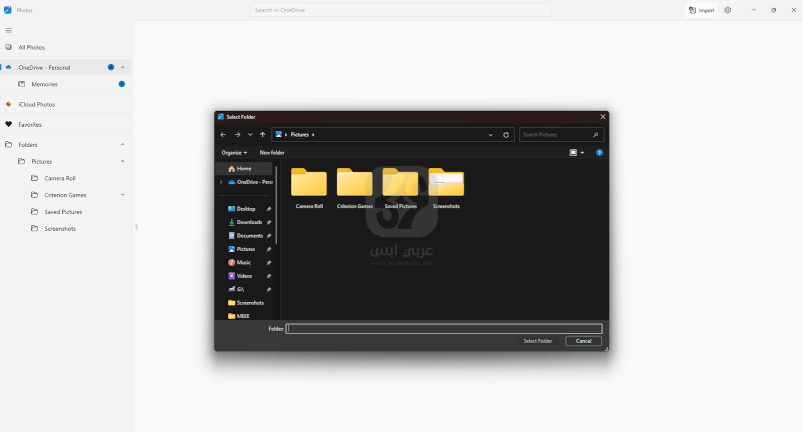Click the Import button in Photos
The height and width of the screenshot is (432, 803).
click(x=701, y=10)
